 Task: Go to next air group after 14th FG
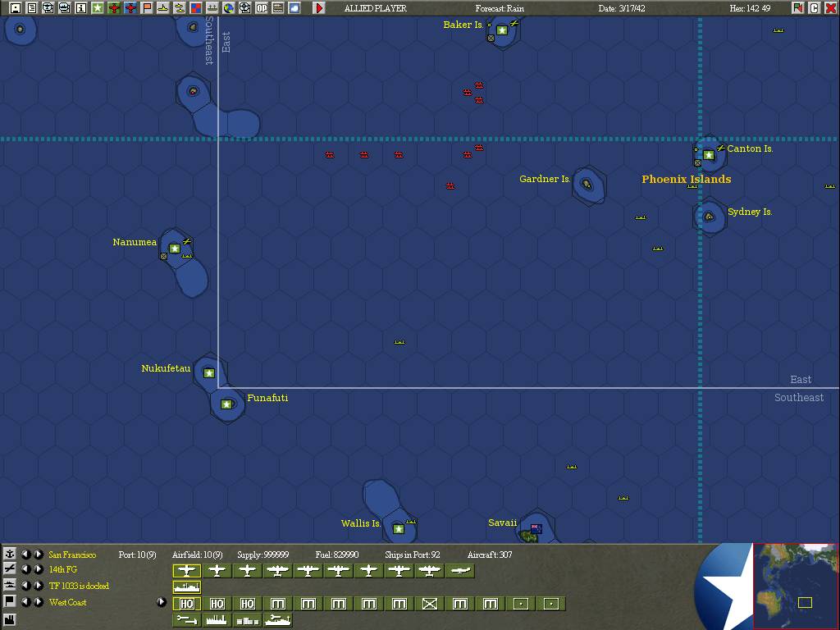click(x=39, y=569)
